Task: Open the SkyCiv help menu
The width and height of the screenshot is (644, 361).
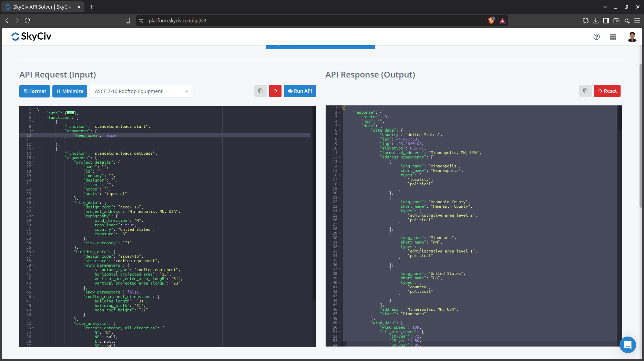Action: [596, 37]
